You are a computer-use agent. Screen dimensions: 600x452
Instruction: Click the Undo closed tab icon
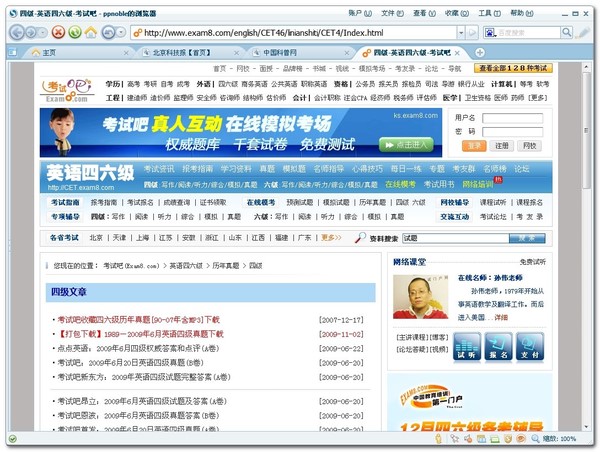(108, 33)
